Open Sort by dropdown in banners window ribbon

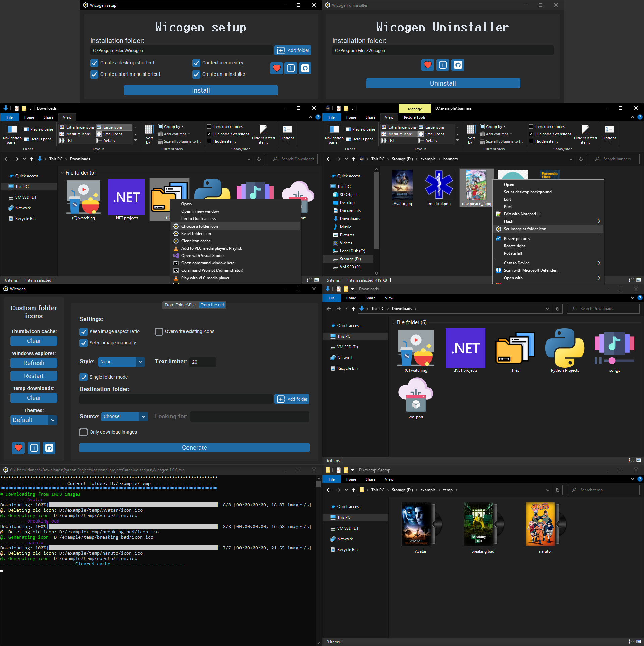471,134
